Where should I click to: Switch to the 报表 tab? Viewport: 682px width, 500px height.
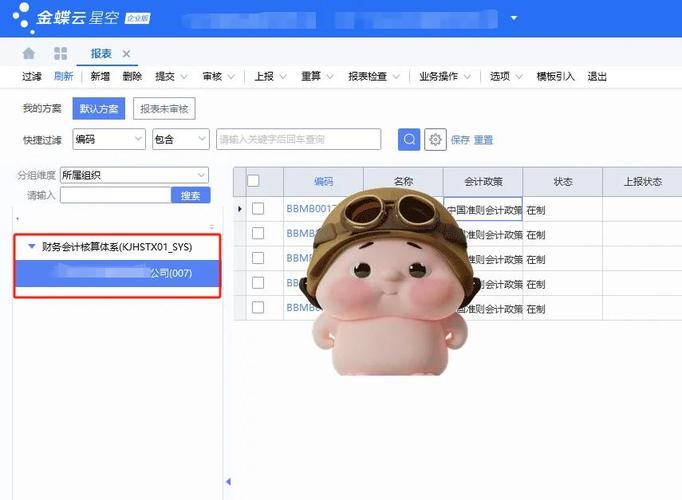(101, 53)
